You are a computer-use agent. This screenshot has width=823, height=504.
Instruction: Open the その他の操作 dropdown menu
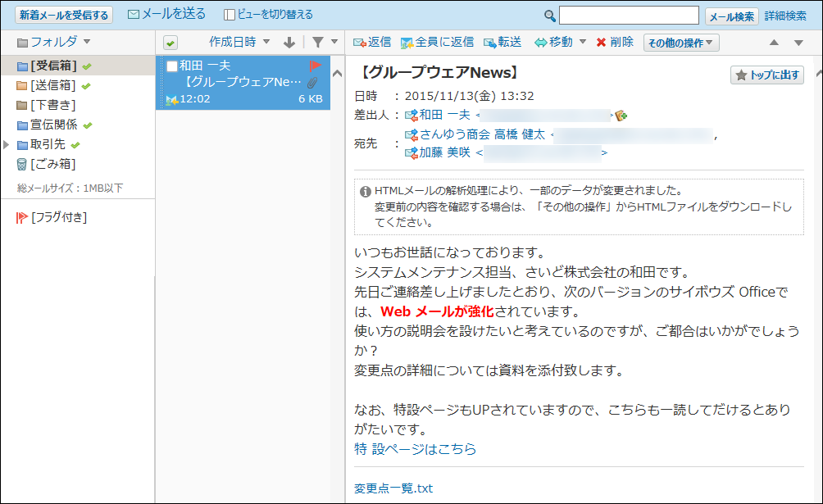click(680, 43)
